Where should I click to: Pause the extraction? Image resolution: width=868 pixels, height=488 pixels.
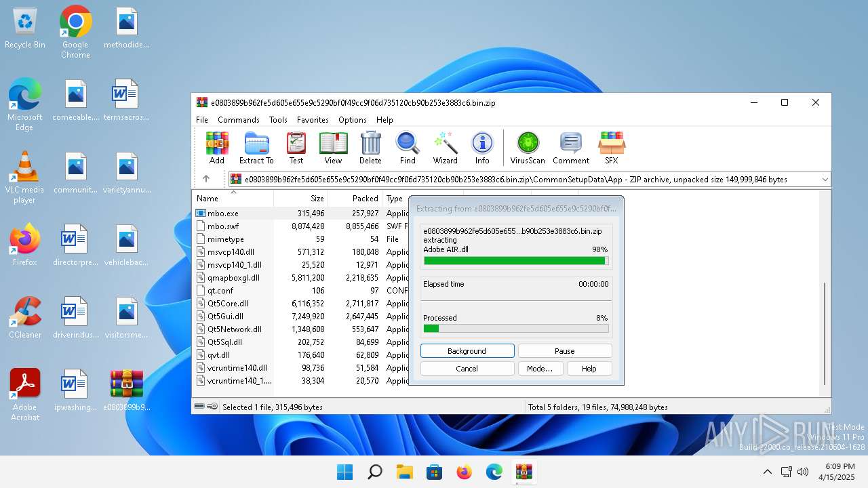coord(565,351)
